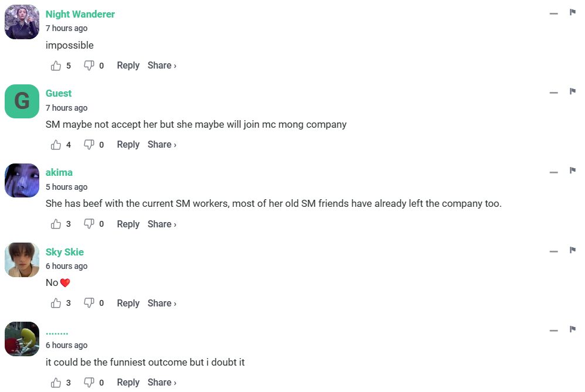
Task: Upvote Night Wanderer's "impossible" comment
Action: click(56, 66)
